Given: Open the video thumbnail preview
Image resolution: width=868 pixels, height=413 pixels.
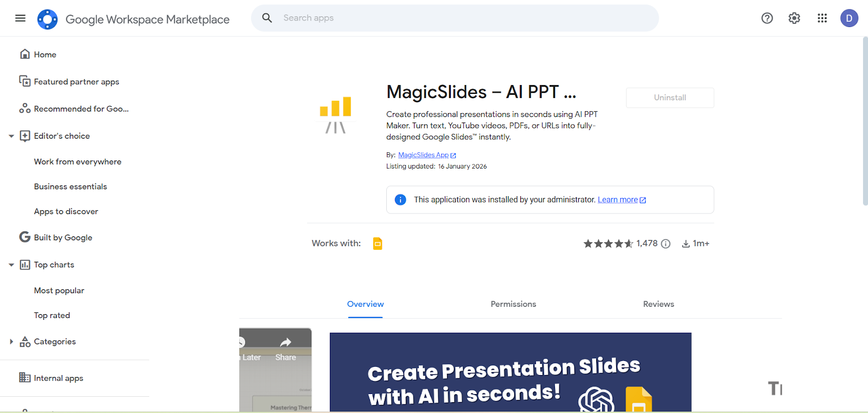Looking at the screenshot, I should (276, 370).
